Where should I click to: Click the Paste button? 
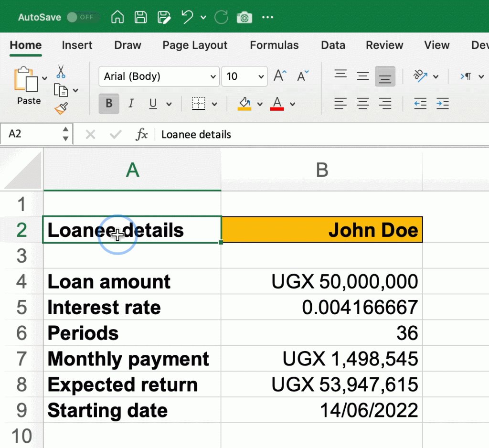point(26,81)
